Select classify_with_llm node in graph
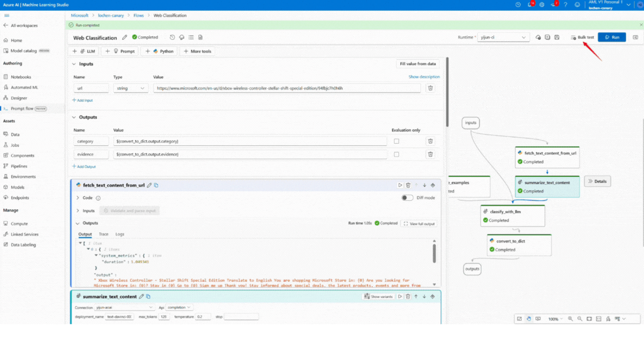Screen dimensions: 644x360 click(x=513, y=216)
